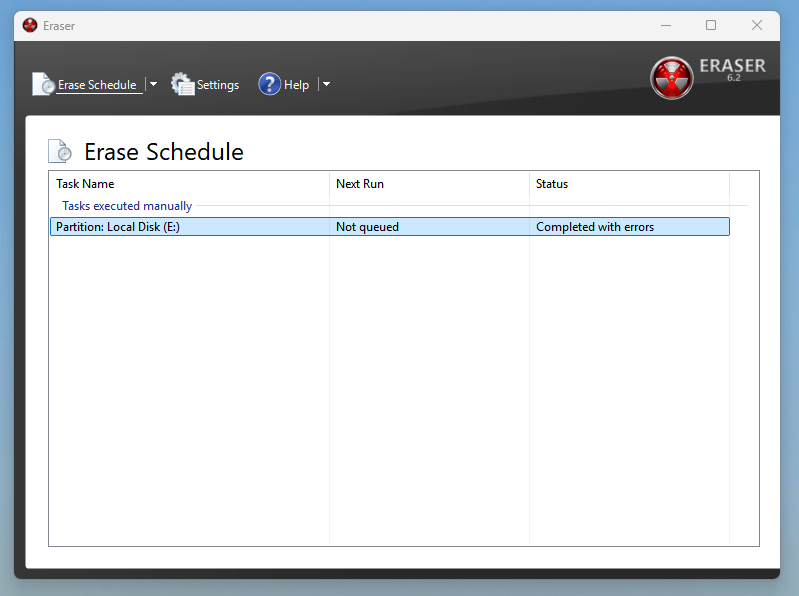Select the Partition: Local Disk (E:) task

(118, 227)
